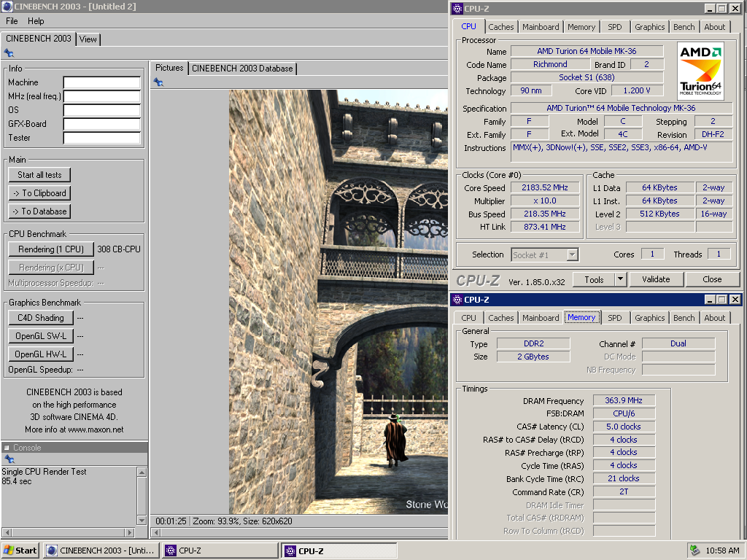Run the C4D Shading benchmark
The width and height of the screenshot is (747, 560).
[x=41, y=318]
